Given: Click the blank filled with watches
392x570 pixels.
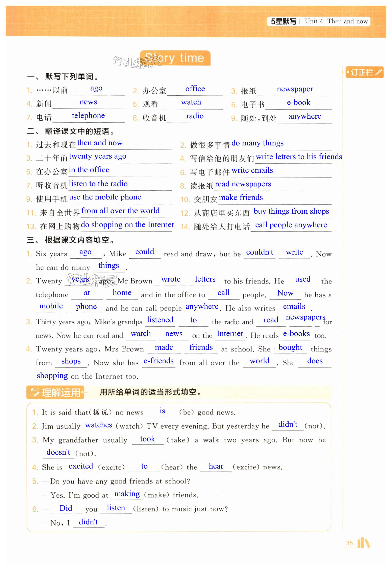Looking at the screenshot, I should [98, 425].
